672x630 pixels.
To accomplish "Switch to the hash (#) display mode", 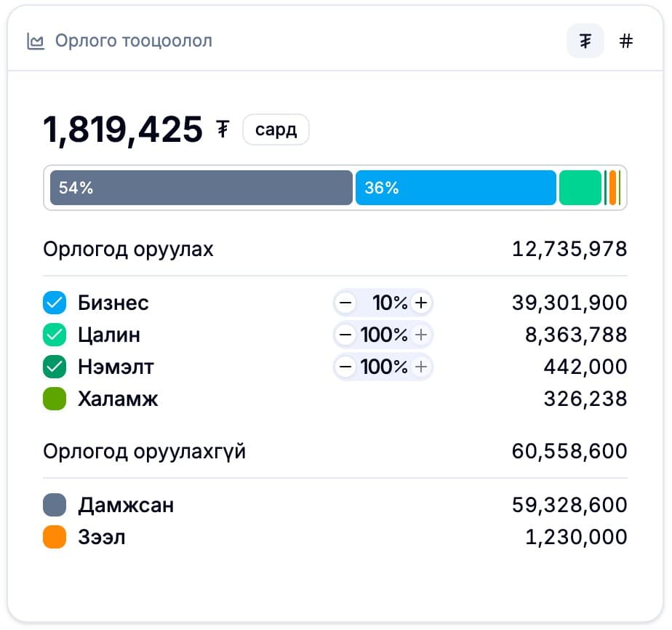I will pos(626,41).
